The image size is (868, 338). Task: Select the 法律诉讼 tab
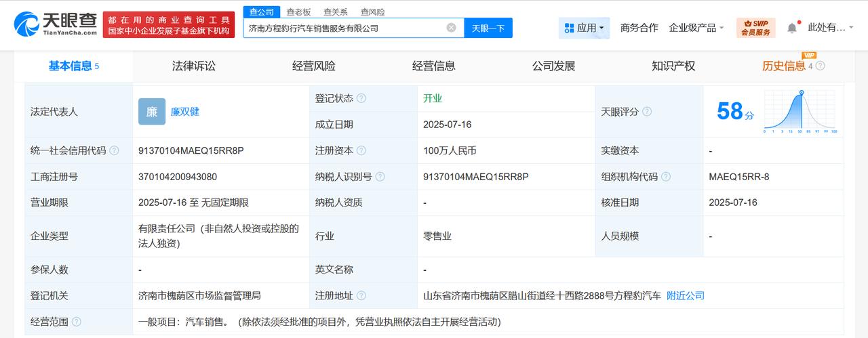(194, 66)
